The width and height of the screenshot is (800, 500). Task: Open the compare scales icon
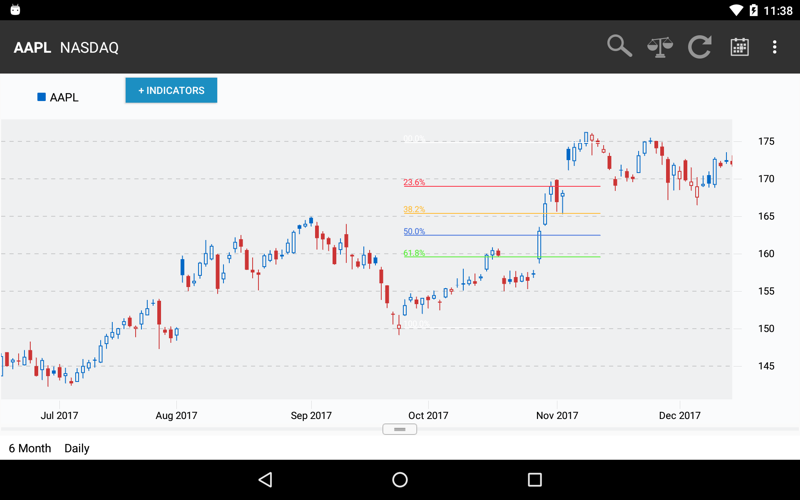[x=660, y=47]
